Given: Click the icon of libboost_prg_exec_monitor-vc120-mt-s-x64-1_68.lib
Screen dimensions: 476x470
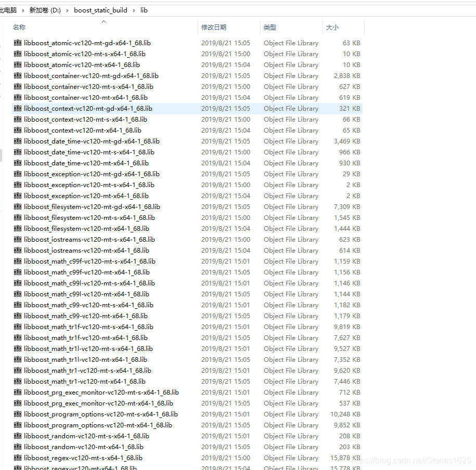Looking at the screenshot, I should coord(18,393).
